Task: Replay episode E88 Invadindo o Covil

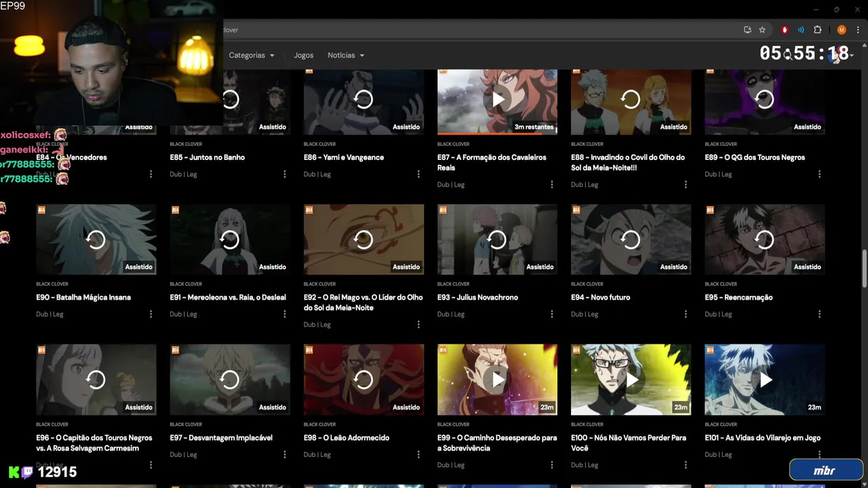Action: [x=631, y=100]
